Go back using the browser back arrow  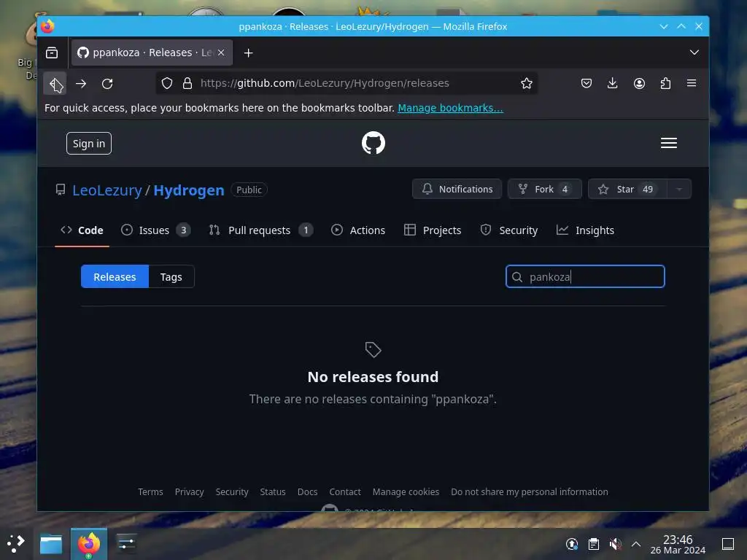[x=55, y=84]
